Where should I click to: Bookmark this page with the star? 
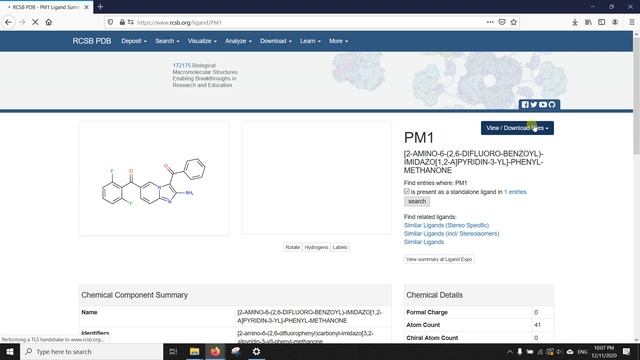click(x=513, y=22)
